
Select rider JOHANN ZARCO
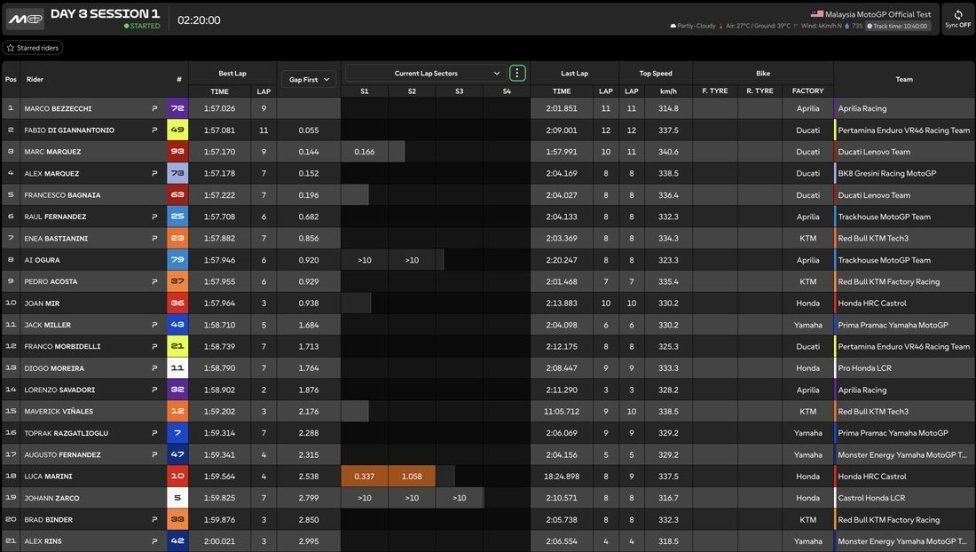coord(52,498)
